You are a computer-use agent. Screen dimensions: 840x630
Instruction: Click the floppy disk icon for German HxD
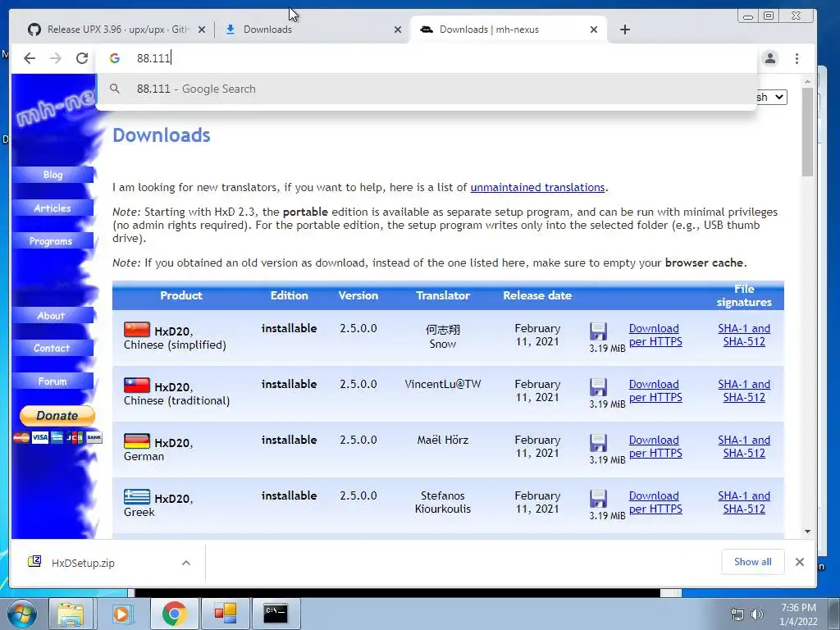click(x=598, y=443)
